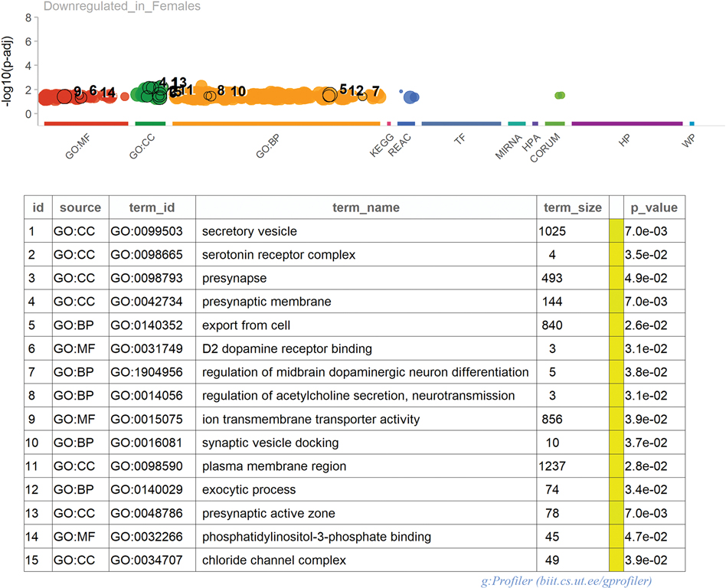Click the MIRNA axis label

(509, 147)
